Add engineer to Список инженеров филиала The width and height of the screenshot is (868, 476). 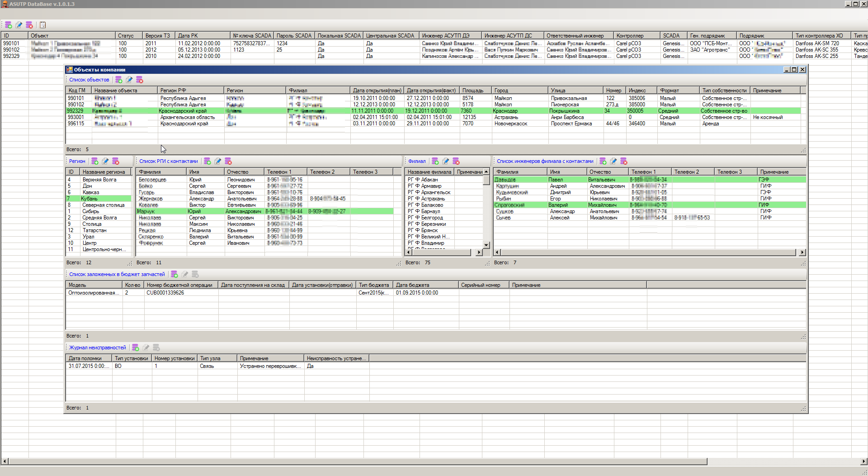point(603,161)
